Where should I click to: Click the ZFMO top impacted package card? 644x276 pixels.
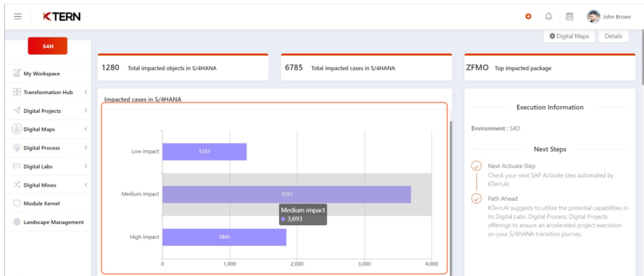[550, 67]
